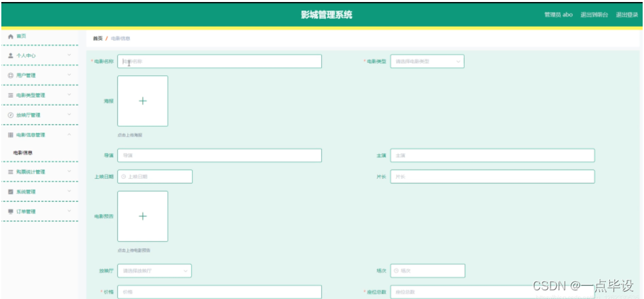644x299 pixels.
Task: Open the 放映厅 dropdown
Action: pos(155,271)
